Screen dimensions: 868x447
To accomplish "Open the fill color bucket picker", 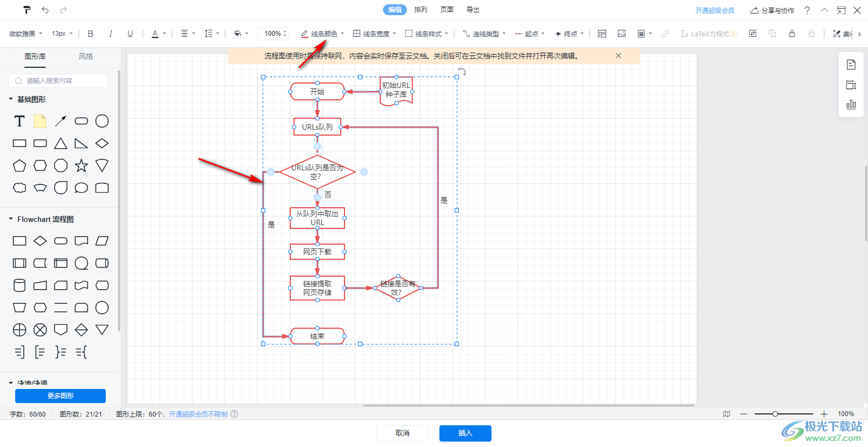I will pos(241,34).
